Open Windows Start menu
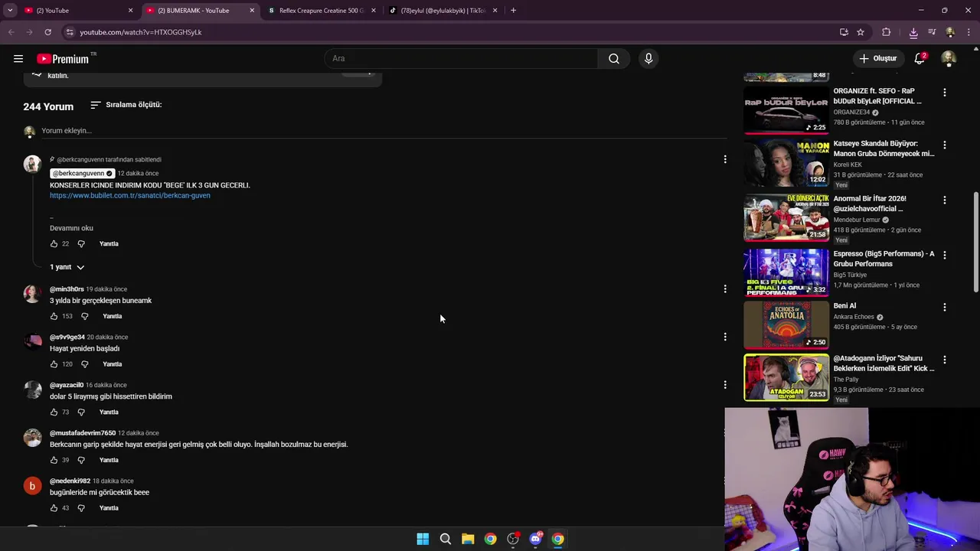The width and height of the screenshot is (980, 551). click(423, 539)
